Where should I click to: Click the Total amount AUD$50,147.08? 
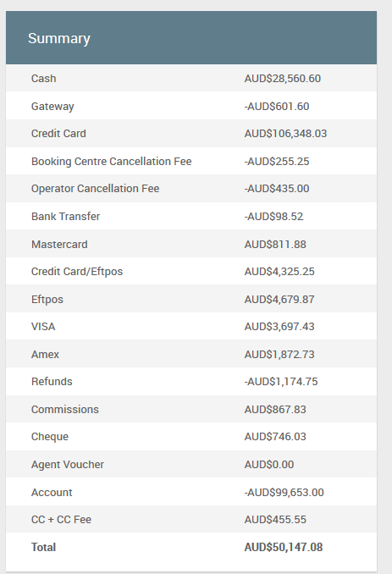click(284, 547)
